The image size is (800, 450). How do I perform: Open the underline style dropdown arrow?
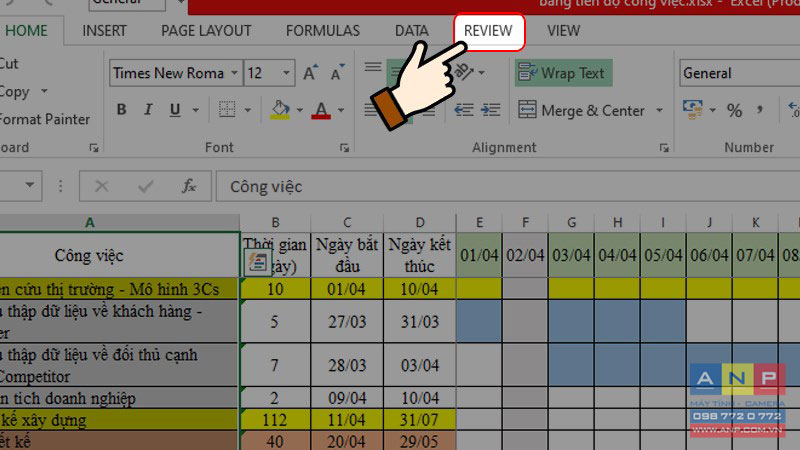pos(196,110)
